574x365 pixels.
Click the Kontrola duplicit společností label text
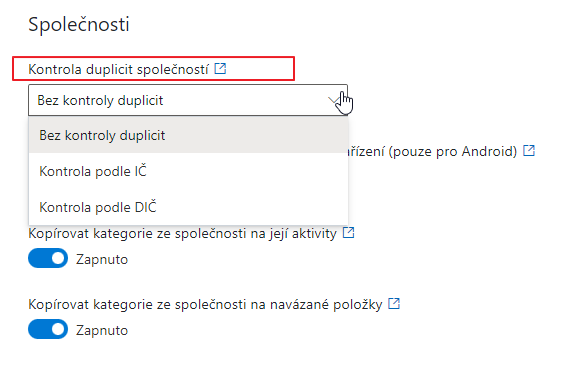point(118,69)
